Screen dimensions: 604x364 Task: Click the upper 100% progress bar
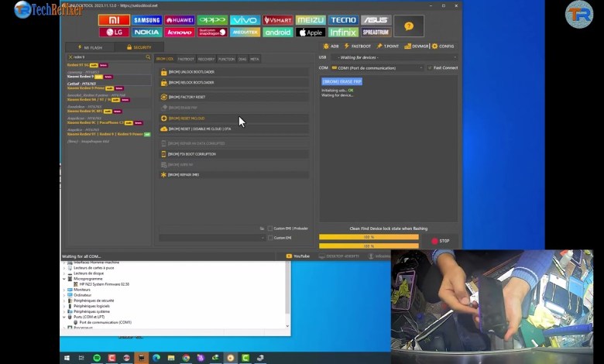click(x=369, y=237)
